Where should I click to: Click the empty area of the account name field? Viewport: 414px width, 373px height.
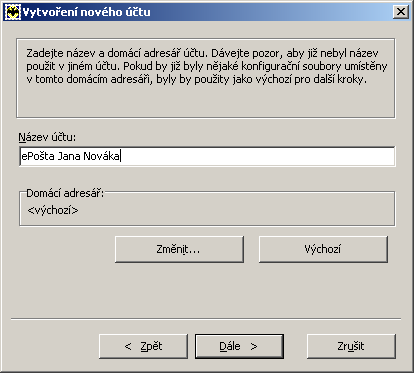click(257, 156)
